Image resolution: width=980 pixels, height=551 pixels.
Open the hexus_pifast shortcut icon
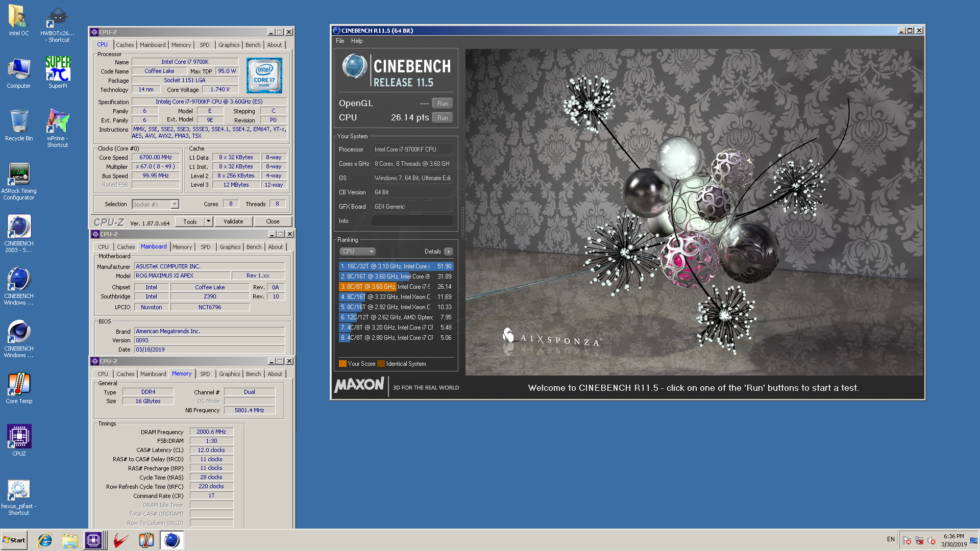(x=19, y=497)
